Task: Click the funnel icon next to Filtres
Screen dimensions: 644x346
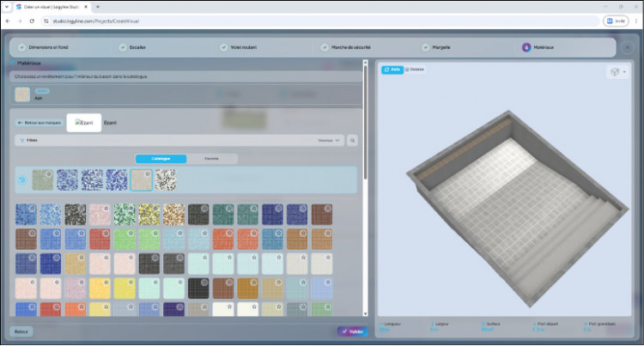Action: pyautogui.click(x=22, y=140)
